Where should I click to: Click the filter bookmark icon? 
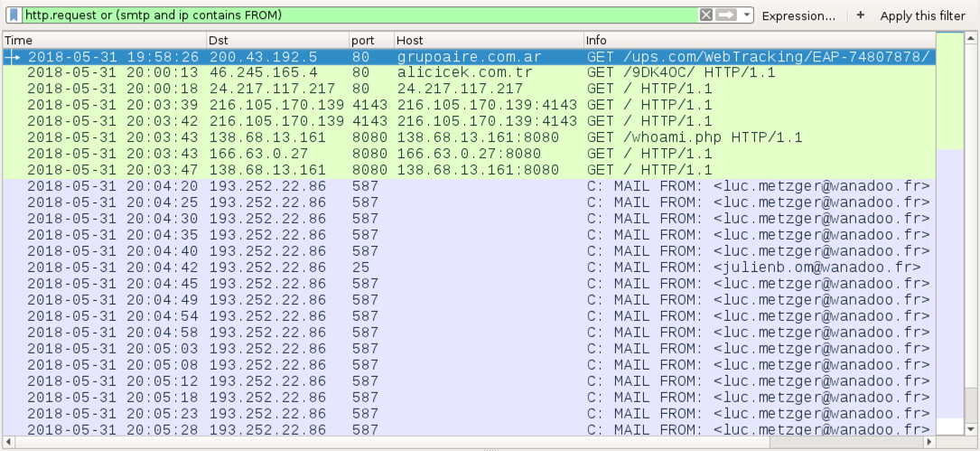pos(14,14)
